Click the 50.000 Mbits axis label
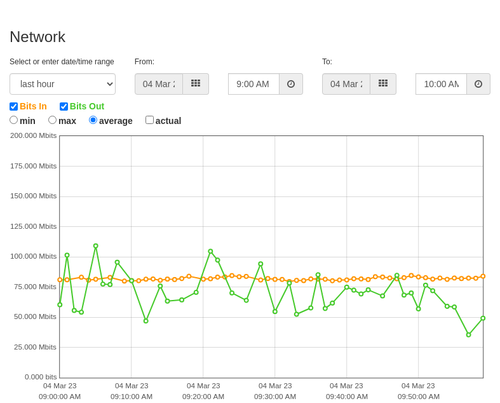The image size is (500, 403). [35, 317]
